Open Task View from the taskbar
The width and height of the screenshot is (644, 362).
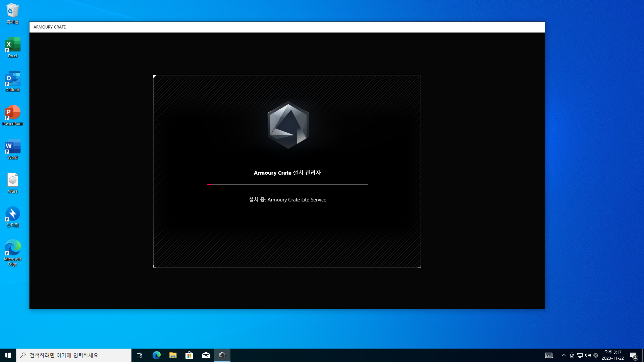point(140,355)
